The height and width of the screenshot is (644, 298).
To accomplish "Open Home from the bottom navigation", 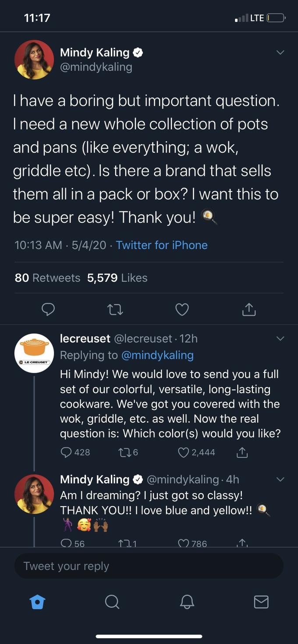I will pos(37,602).
